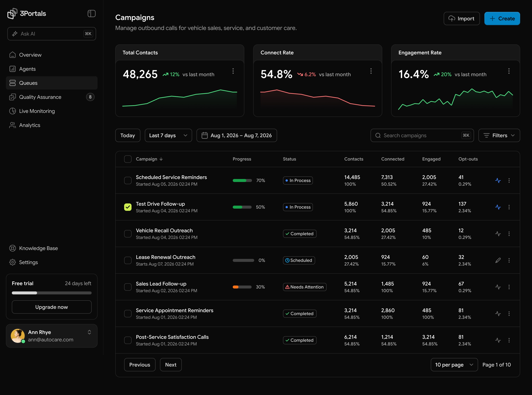This screenshot has height=395, width=532.
Task: Go to the Next page
Action: (x=171, y=365)
